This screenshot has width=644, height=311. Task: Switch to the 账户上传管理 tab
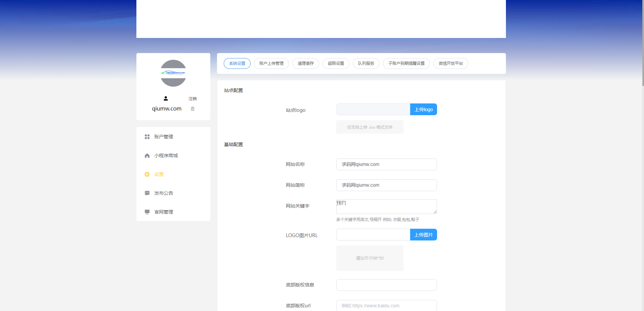click(x=271, y=63)
